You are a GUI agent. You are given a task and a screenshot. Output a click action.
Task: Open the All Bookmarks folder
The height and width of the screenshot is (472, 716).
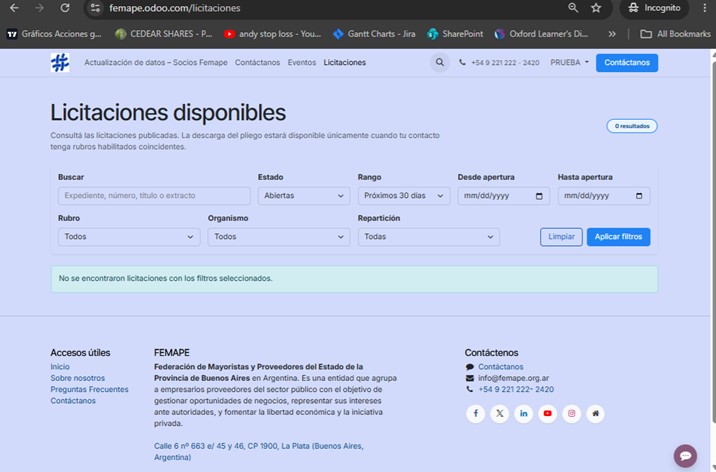pyautogui.click(x=675, y=34)
